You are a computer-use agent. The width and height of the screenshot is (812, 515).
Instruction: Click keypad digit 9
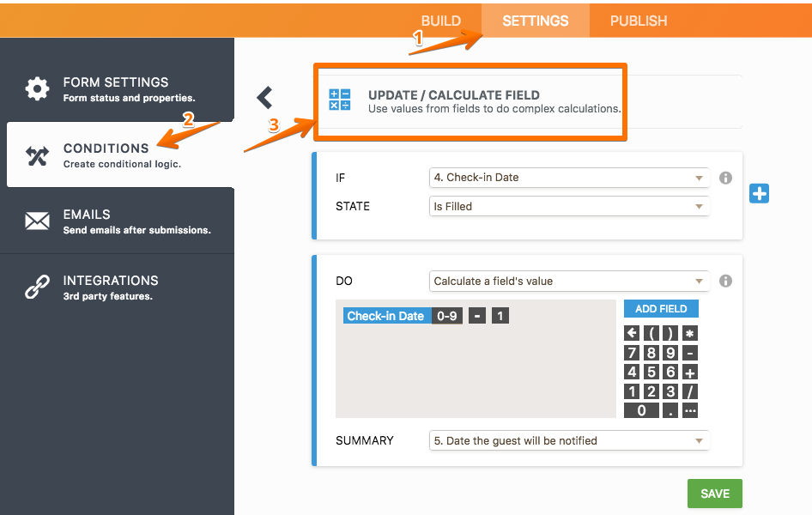pyautogui.click(x=670, y=353)
